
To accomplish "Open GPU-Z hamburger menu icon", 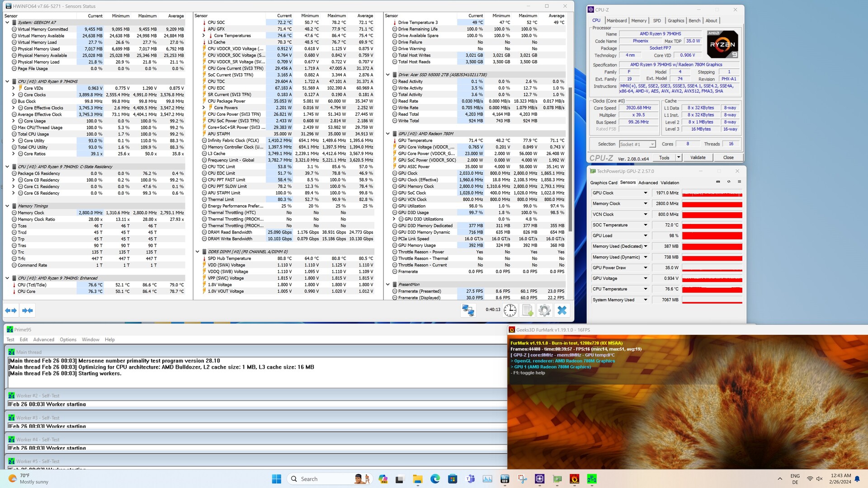I will coord(740,182).
